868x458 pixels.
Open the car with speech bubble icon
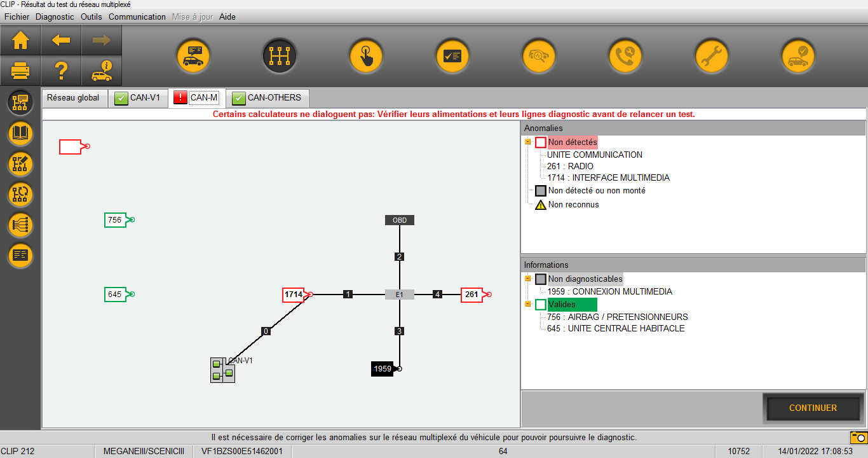193,56
